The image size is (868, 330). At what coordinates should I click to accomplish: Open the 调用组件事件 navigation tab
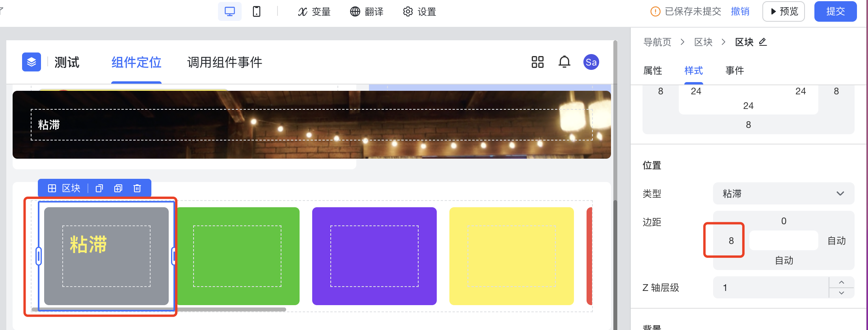225,62
